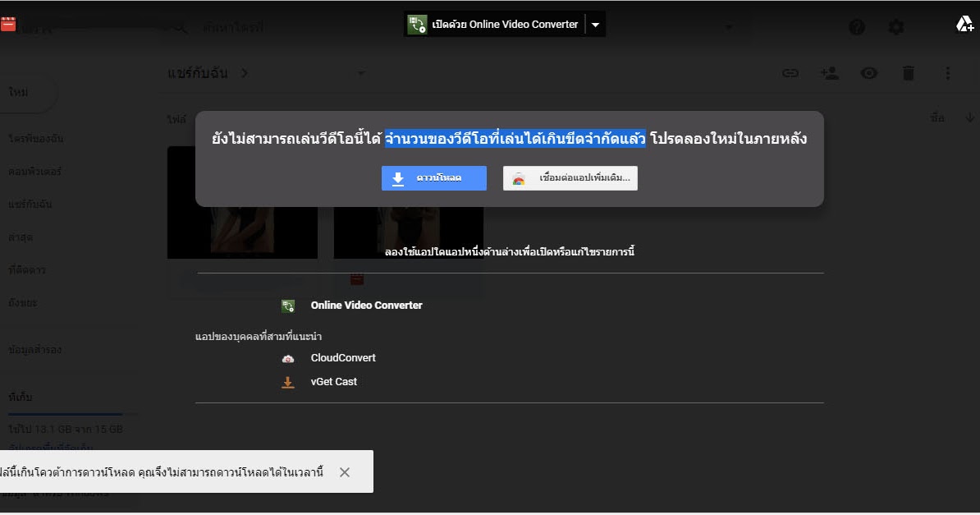This screenshot has width=980, height=515.
Task: Select the vGet Cast app
Action: coord(334,382)
